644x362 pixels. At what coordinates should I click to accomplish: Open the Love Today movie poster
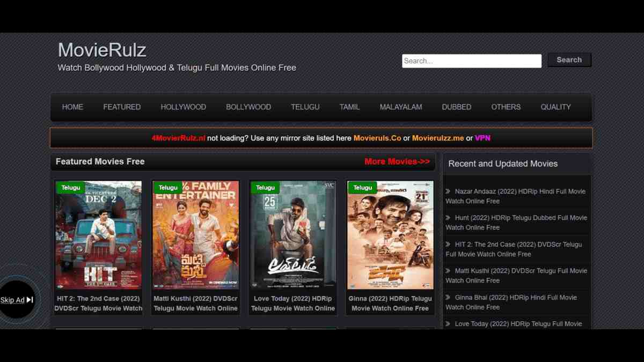click(293, 236)
